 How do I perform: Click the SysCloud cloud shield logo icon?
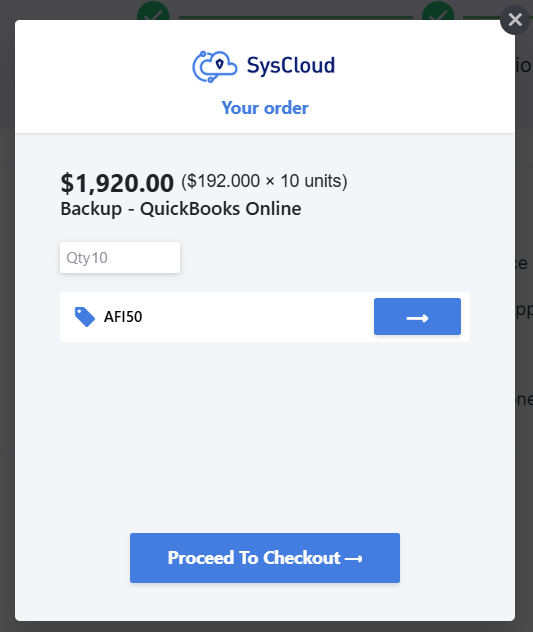click(214, 67)
